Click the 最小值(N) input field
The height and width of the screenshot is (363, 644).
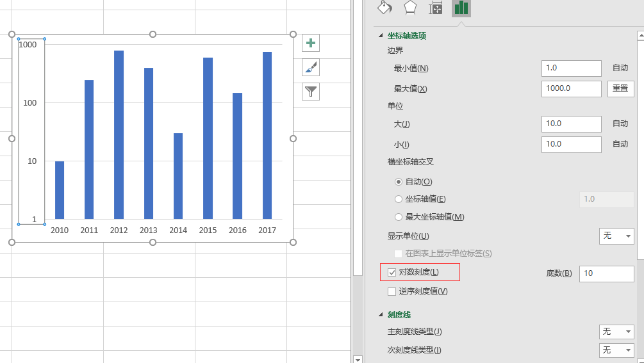click(x=572, y=69)
